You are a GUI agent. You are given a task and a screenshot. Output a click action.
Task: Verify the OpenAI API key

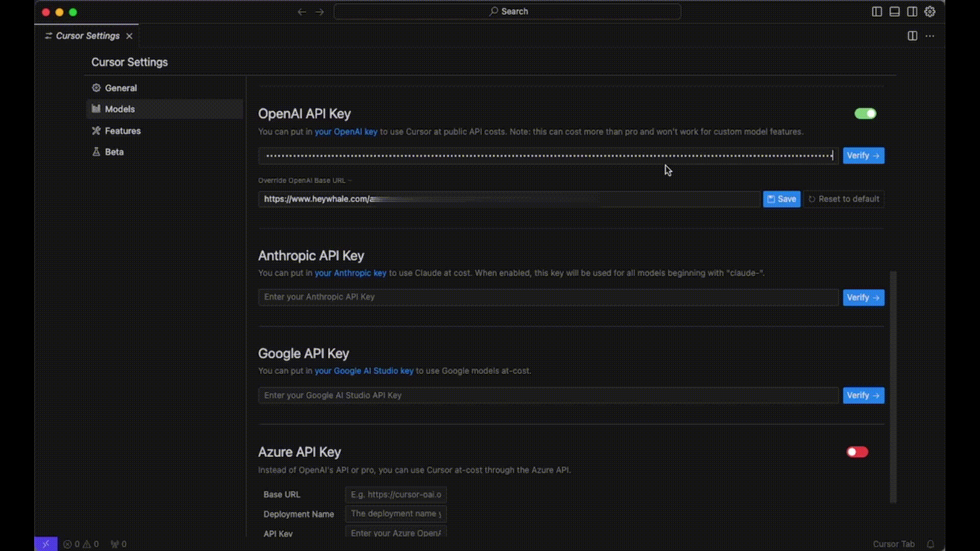[864, 156]
